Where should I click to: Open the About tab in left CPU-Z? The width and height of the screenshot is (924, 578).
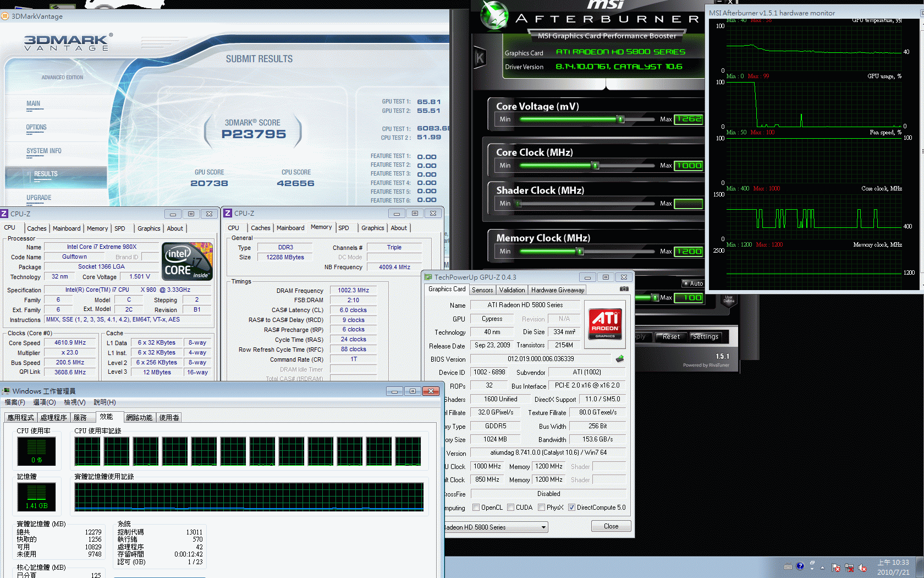click(x=175, y=228)
